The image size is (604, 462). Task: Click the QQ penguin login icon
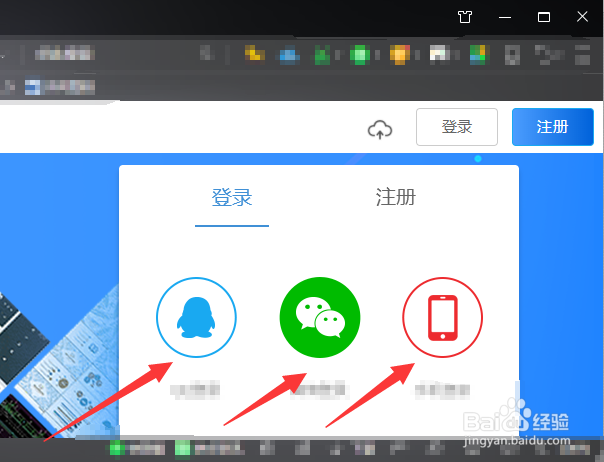coord(196,317)
